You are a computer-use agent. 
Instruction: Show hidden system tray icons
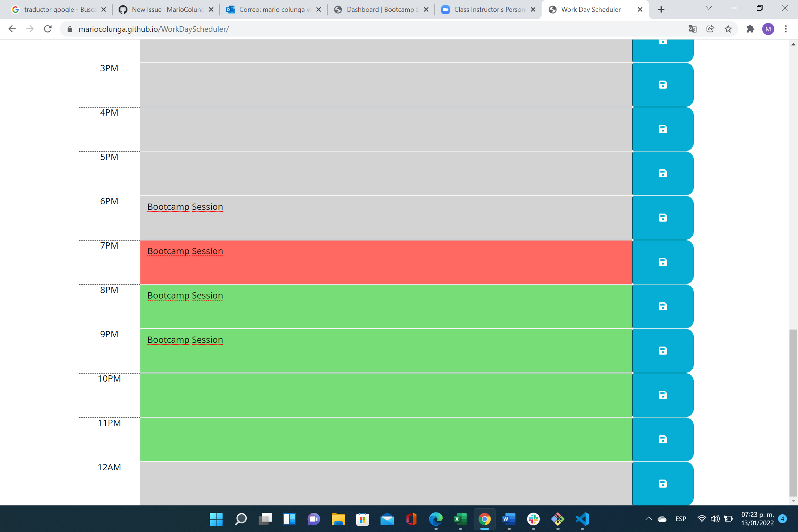(648, 519)
